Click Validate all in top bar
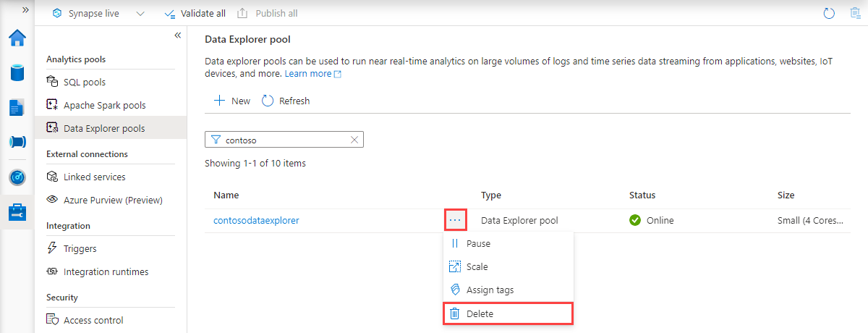Screen dimensions: 868x333 coord(195,14)
